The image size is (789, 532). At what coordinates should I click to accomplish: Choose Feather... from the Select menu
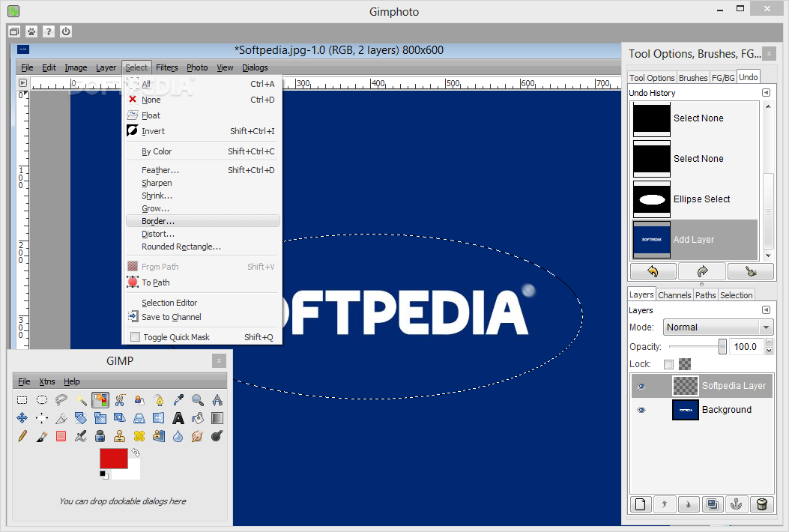click(x=203, y=170)
